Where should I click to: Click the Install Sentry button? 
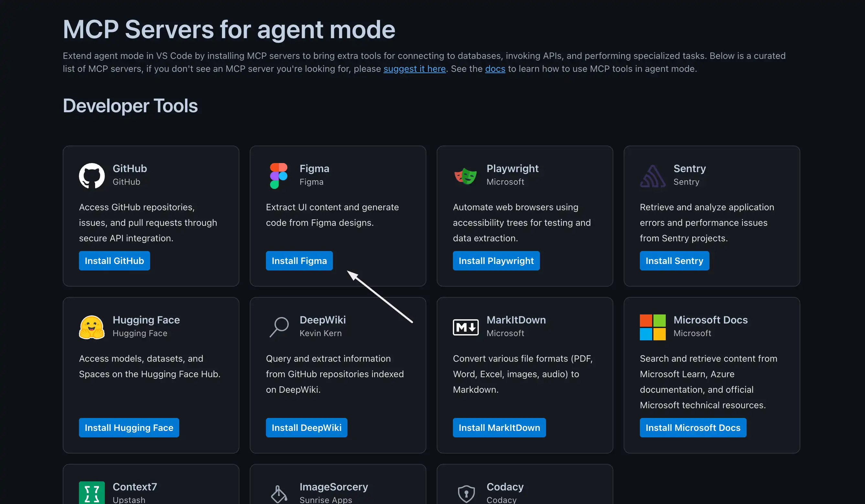click(x=674, y=261)
